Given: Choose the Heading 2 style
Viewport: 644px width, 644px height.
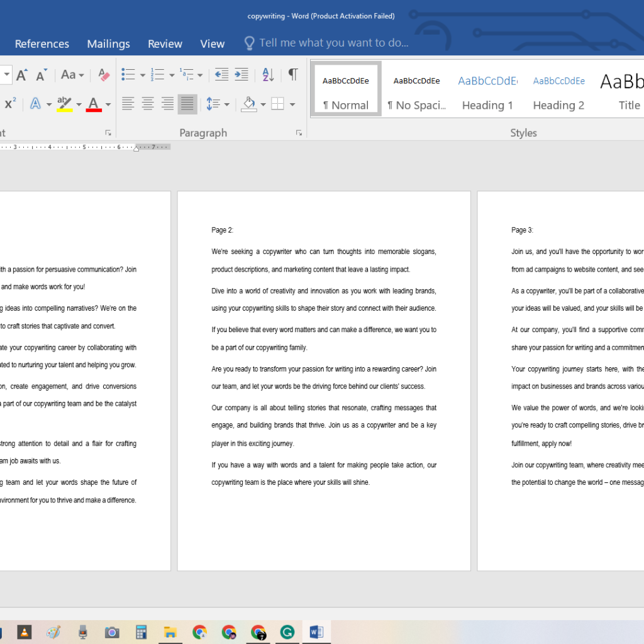Looking at the screenshot, I should click(558, 88).
